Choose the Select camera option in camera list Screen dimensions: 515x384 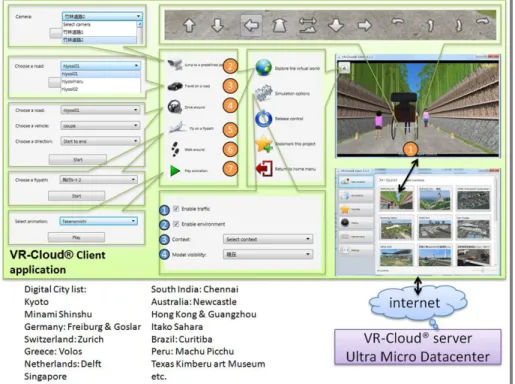pos(99,25)
